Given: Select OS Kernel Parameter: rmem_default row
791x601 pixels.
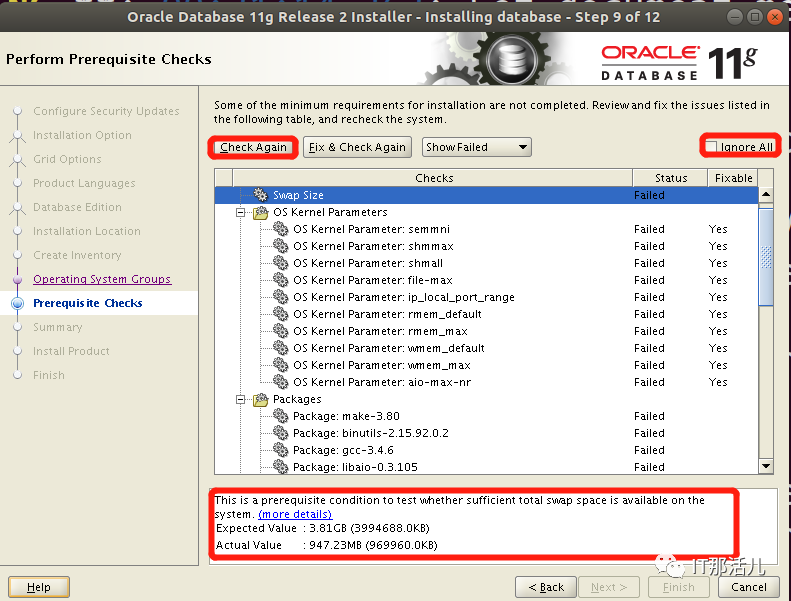Looking at the screenshot, I should coord(486,314).
